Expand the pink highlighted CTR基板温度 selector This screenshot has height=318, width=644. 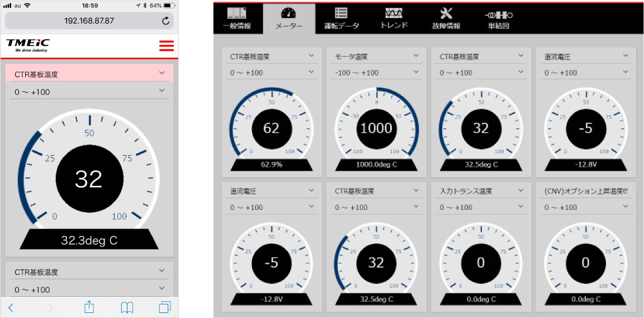89,73
